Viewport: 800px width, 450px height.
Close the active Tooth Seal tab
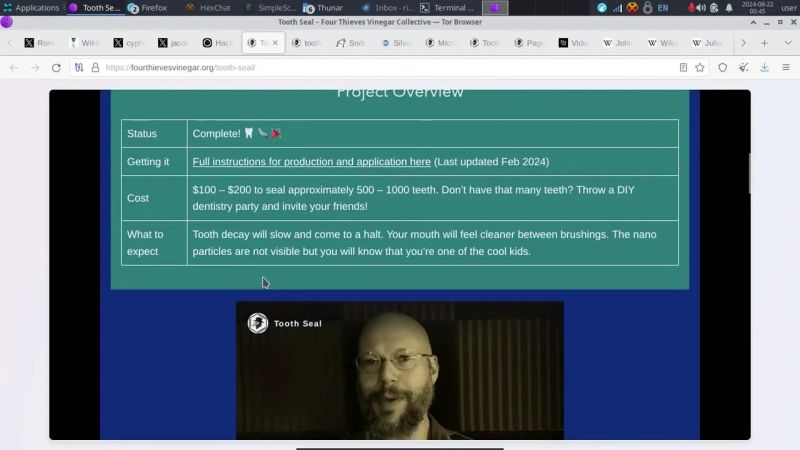tap(276, 43)
